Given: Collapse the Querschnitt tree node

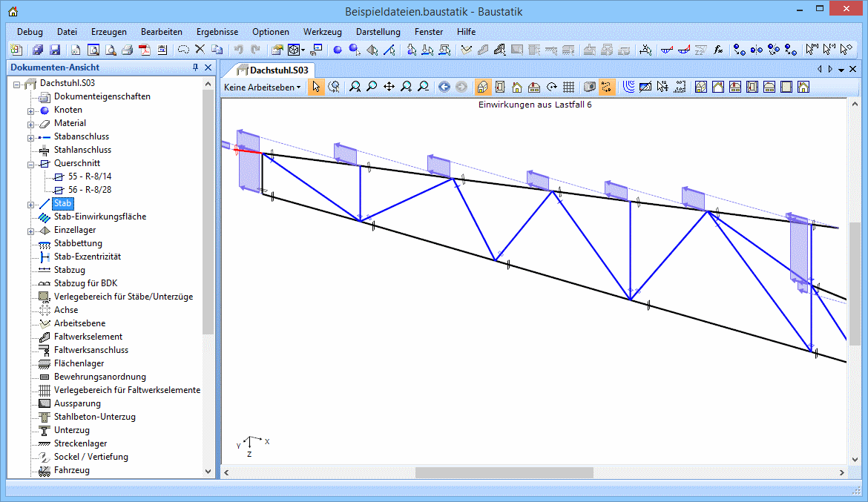Looking at the screenshot, I should coord(31,163).
